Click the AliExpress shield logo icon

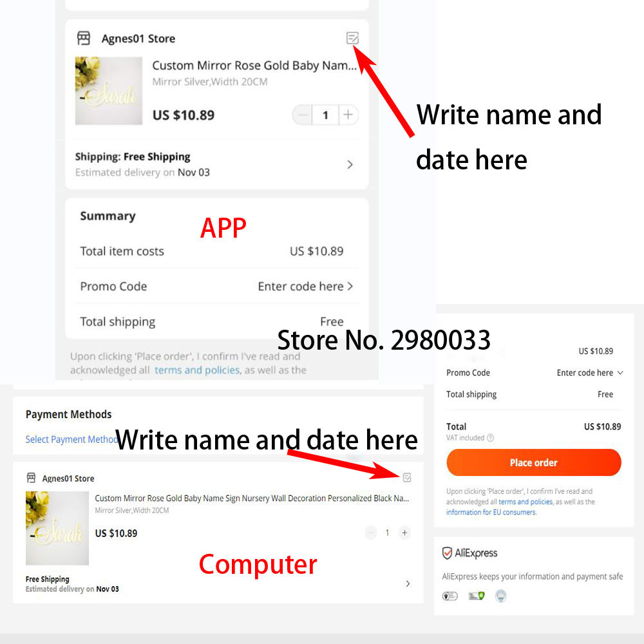[447, 553]
